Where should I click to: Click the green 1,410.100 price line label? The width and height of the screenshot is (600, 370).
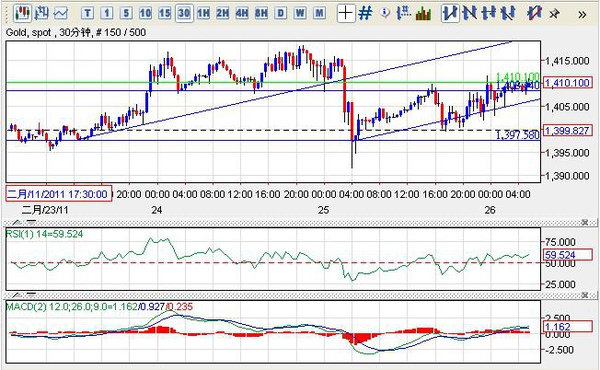pos(517,77)
